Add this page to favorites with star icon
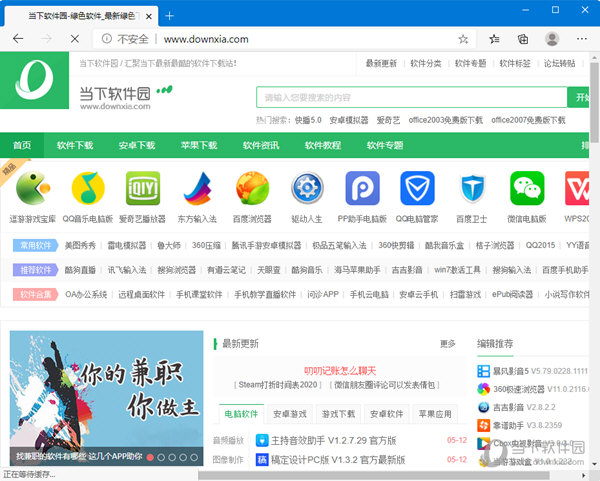Screen dimensions: 600x481 pos(463,39)
